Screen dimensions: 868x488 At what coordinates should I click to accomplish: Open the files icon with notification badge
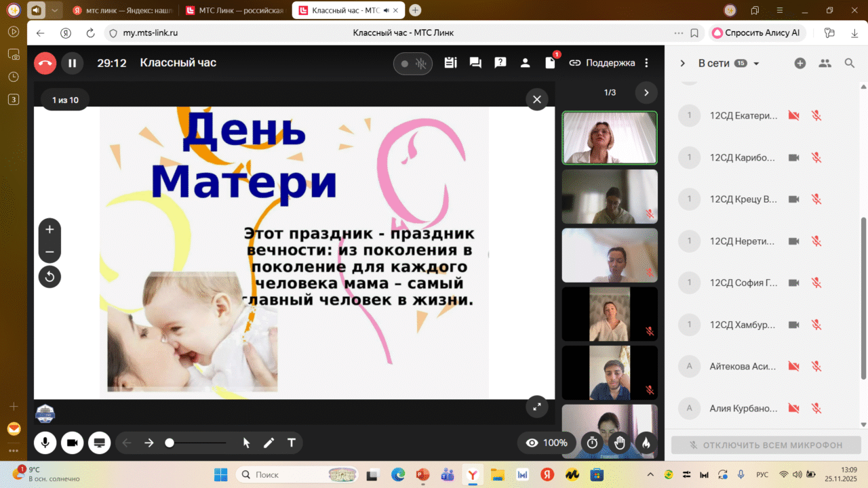click(551, 63)
